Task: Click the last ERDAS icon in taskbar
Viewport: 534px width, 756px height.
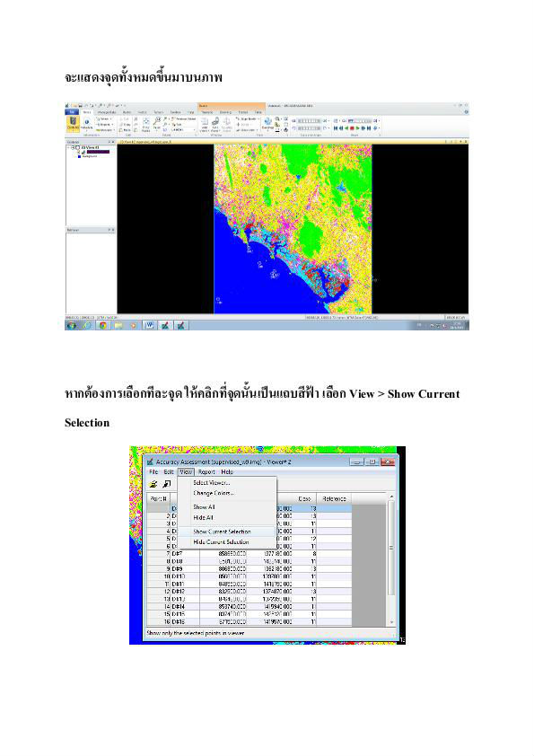Action: point(180,325)
